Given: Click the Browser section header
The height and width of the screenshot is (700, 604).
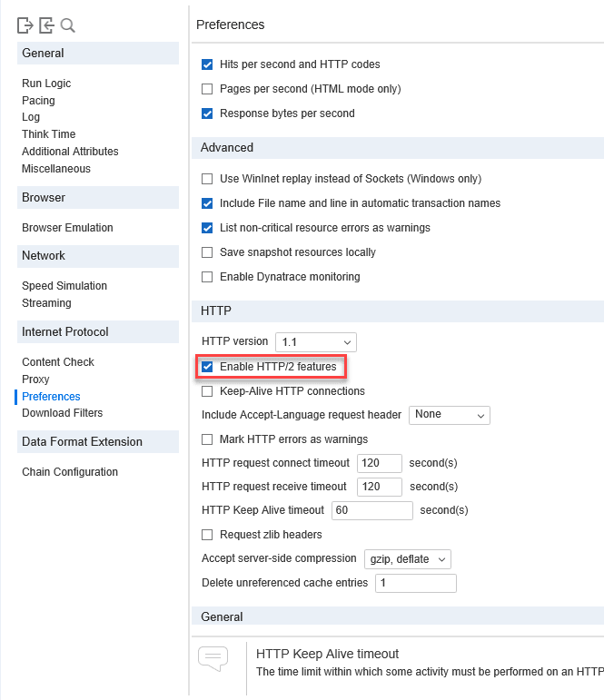Looking at the screenshot, I should click(98, 197).
